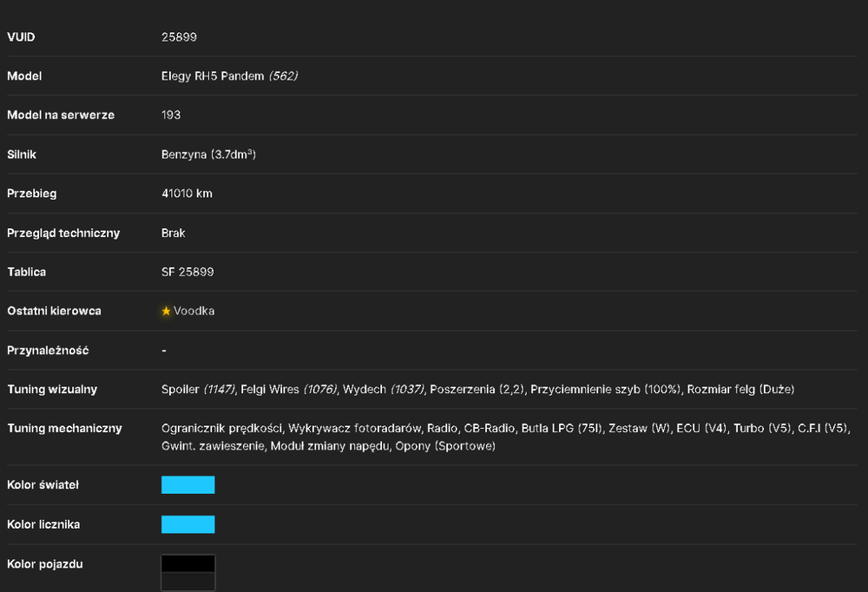The width and height of the screenshot is (868, 592).
Task: Click the Model na serwerze value 193
Action: point(171,115)
